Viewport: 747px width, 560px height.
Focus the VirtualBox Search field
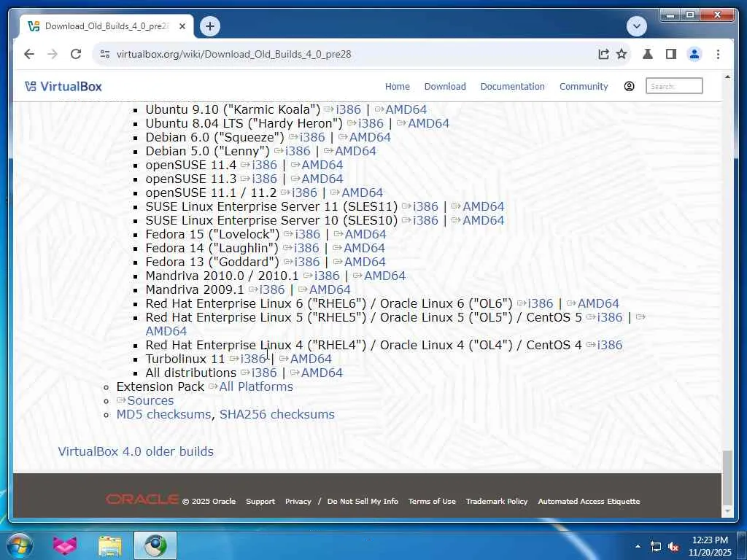click(x=674, y=86)
